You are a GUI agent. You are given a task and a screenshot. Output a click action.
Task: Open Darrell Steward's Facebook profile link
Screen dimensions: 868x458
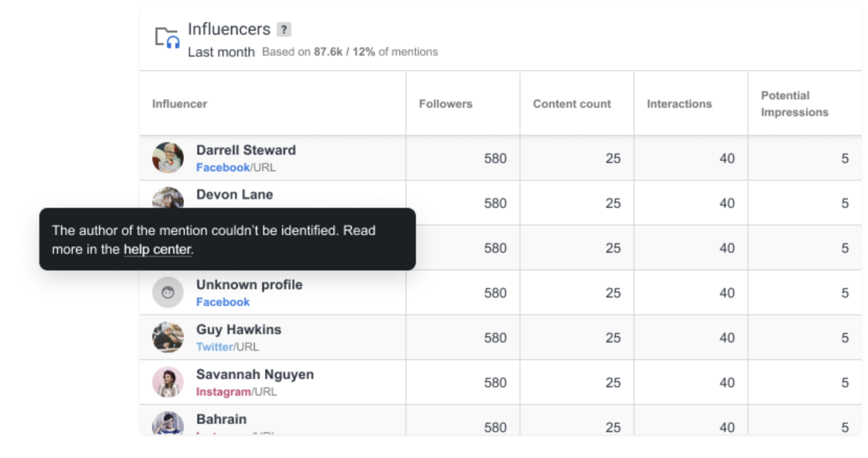click(223, 167)
